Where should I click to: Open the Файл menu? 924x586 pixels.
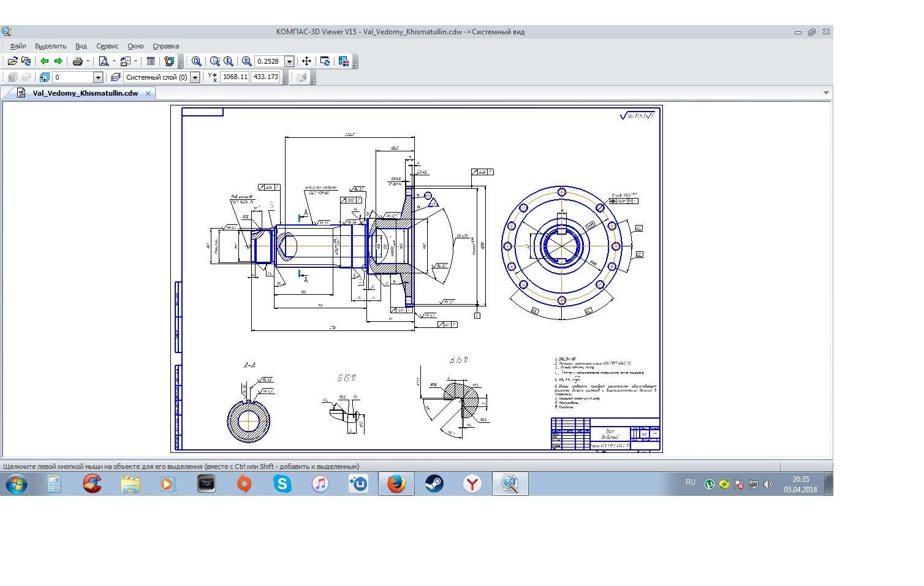coord(18,46)
